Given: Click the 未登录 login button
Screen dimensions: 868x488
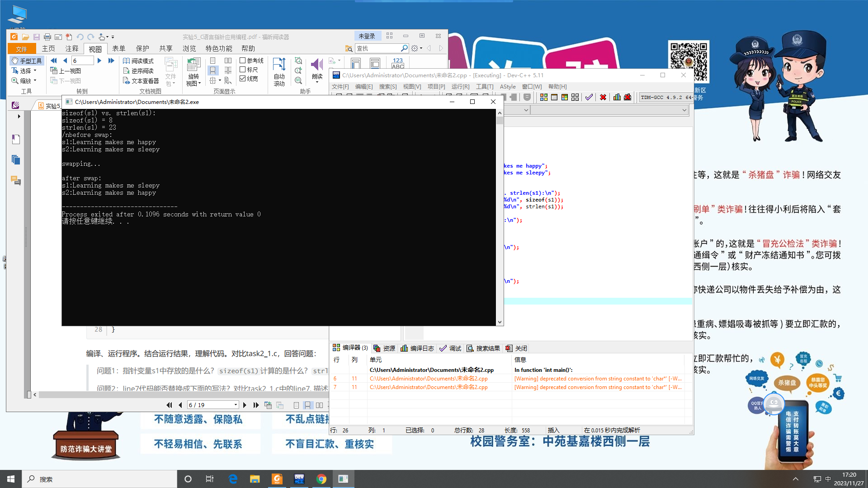Looking at the screenshot, I should (367, 36).
